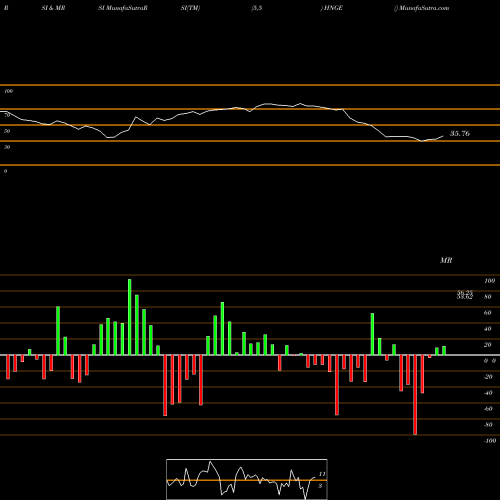Click the last green bar on right

click(x=444, y=351)
